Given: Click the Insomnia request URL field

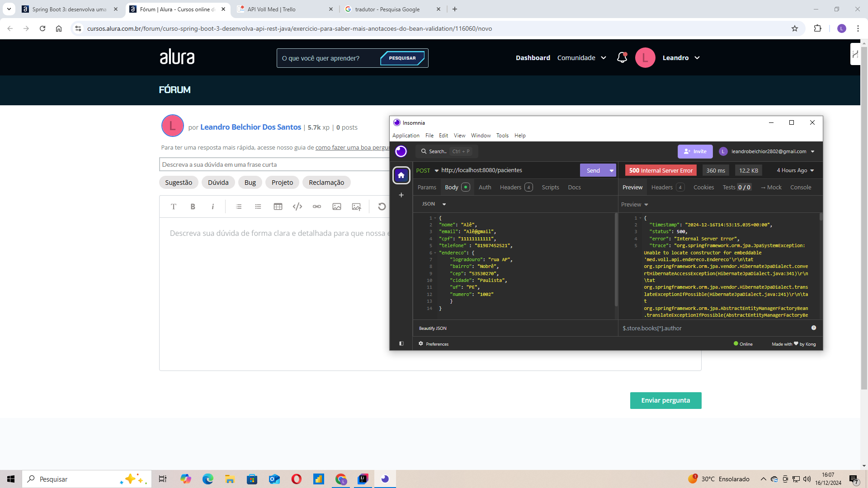Looking at the screenshot, I should pyautogui.click(x=509, y=170).
